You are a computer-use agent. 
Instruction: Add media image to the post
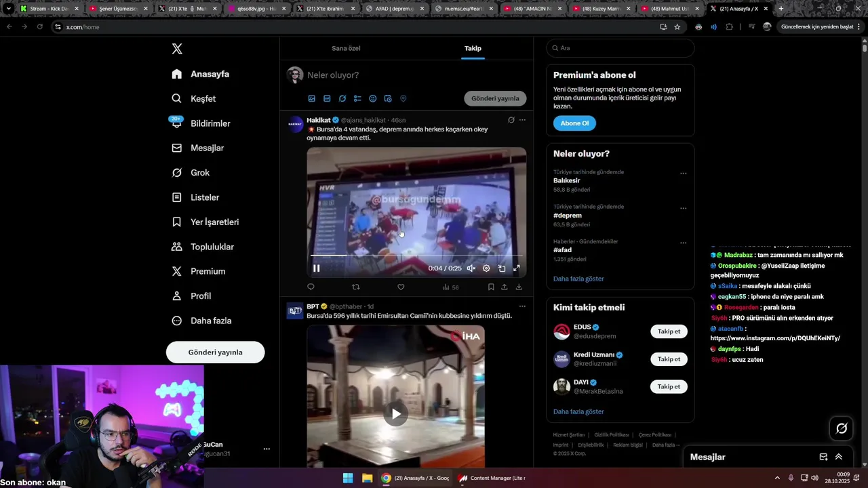point(312,98)
